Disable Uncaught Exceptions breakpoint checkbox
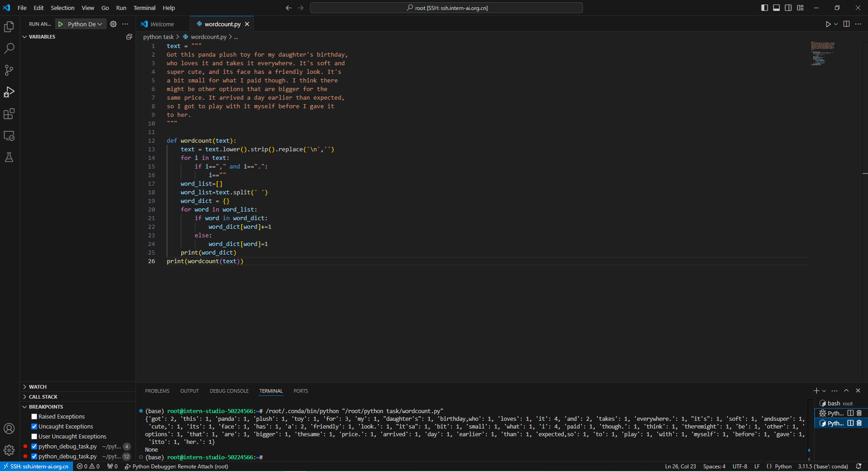The image size is (868, 472). (34, 427)
